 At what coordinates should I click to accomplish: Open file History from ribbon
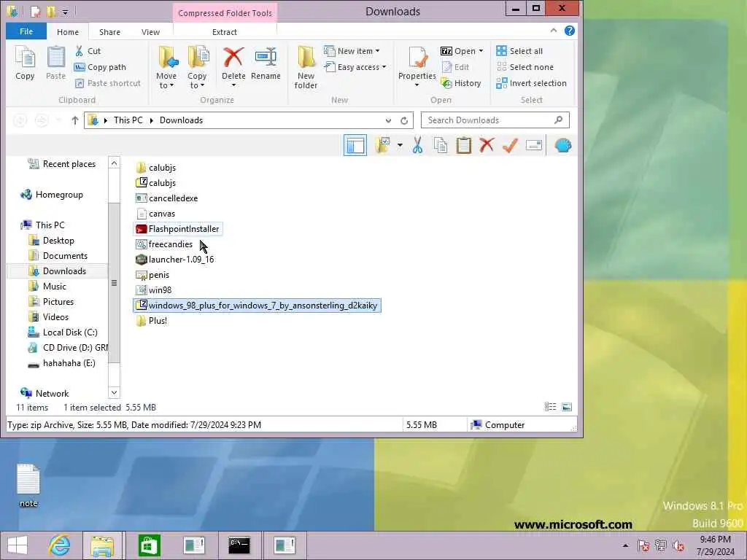[461, 83]
